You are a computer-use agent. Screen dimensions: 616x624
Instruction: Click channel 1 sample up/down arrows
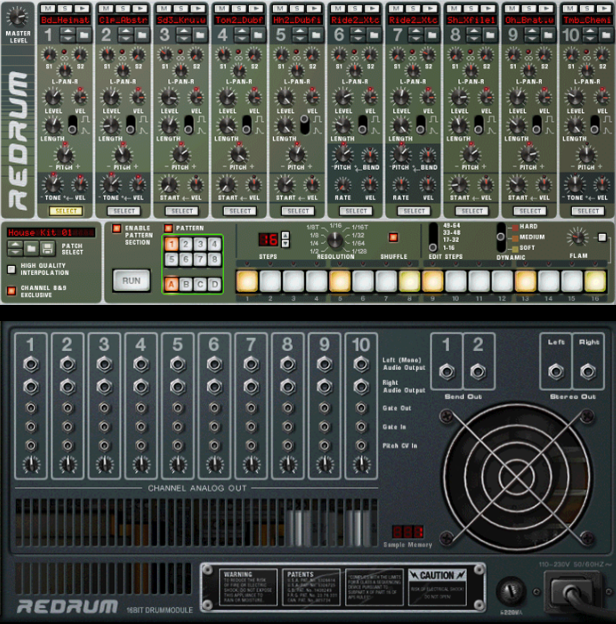pyautogui.click(x=68, y=35)
